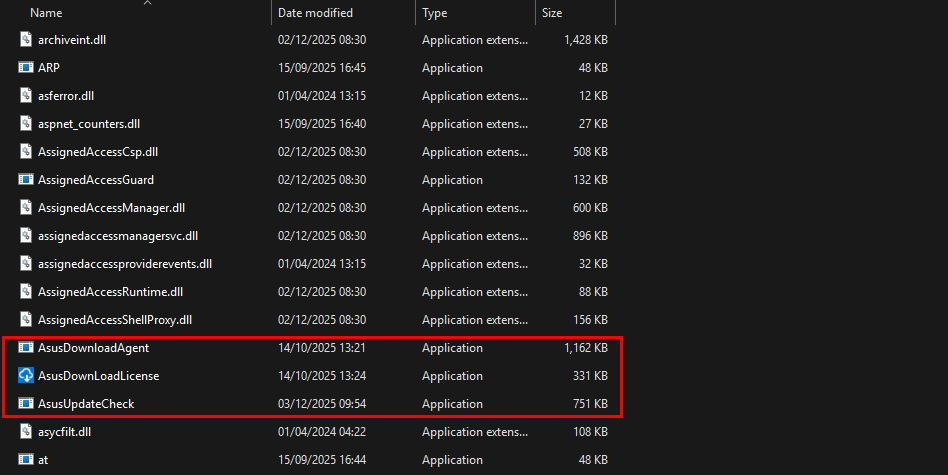Click the assignedaccessproviderevents.dll entry
The width and height of the screenshot is (948, 475).
(x=125, y=264)
